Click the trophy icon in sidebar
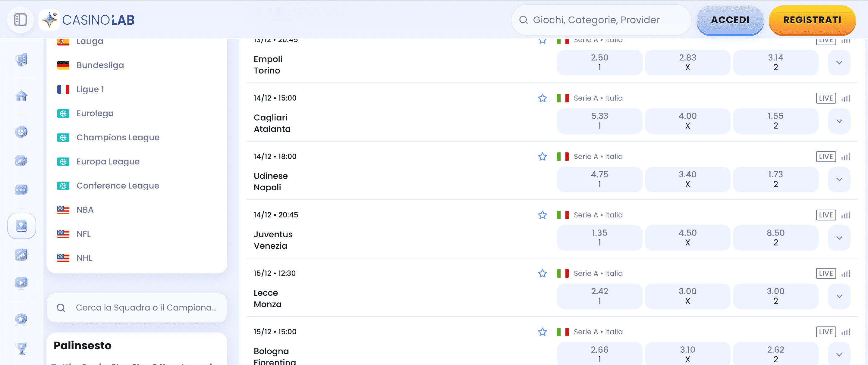 coord(21,348)
